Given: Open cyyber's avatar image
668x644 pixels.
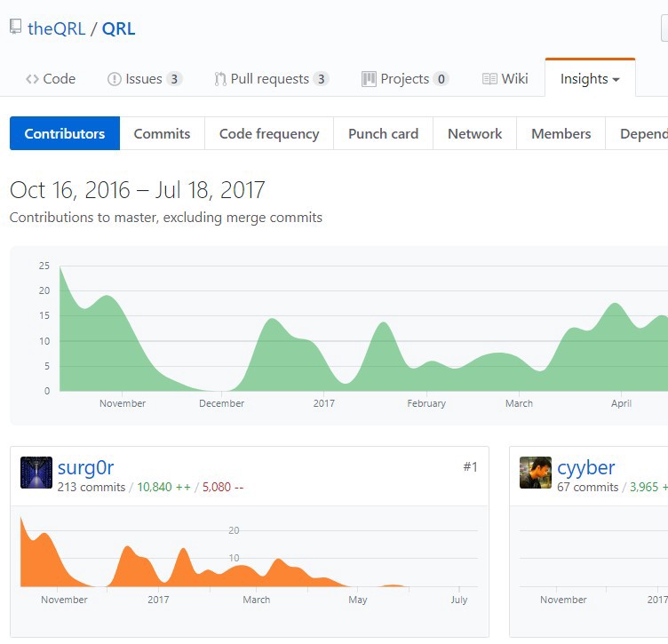Looking at the screenshot, I should coord(536,473).
